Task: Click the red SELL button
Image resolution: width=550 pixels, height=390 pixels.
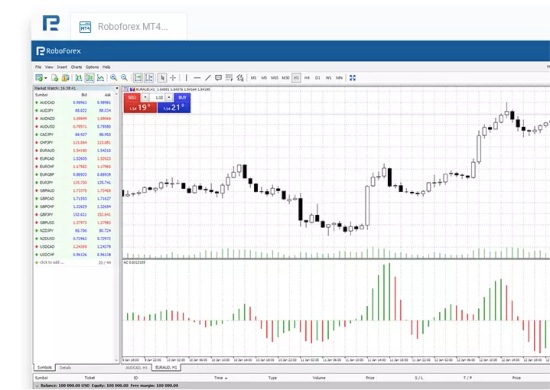Action: (132, 98)
